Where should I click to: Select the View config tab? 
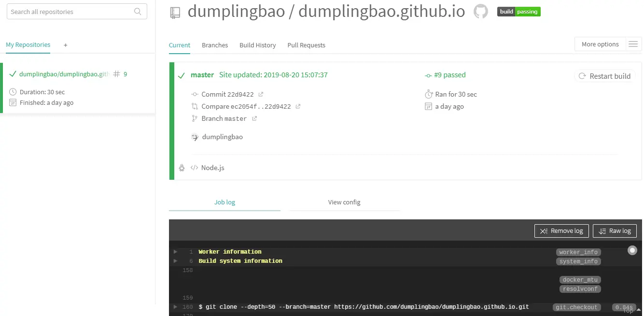coord(344,202)
